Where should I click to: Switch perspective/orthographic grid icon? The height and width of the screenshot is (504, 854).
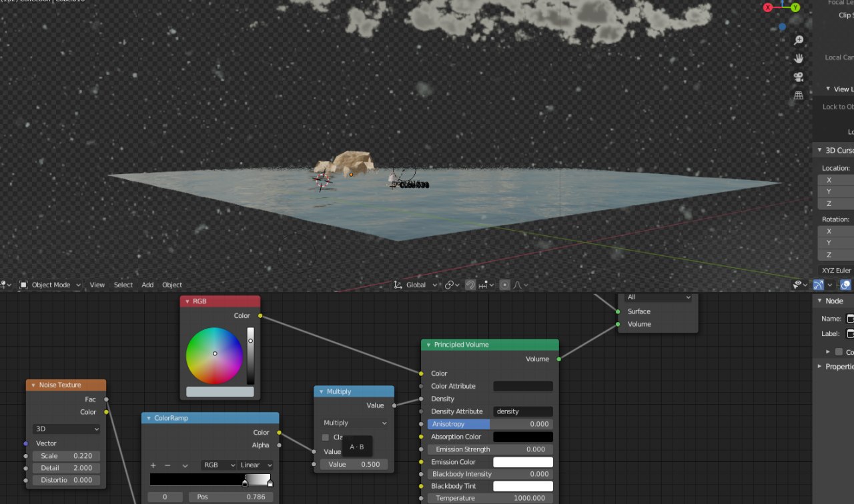(799, 95)
